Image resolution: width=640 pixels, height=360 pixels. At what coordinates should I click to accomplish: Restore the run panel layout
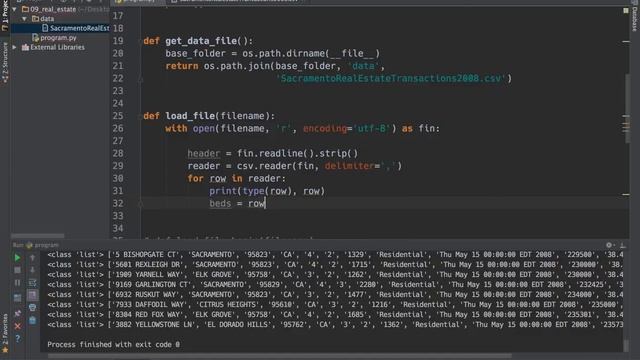point(17,298)
